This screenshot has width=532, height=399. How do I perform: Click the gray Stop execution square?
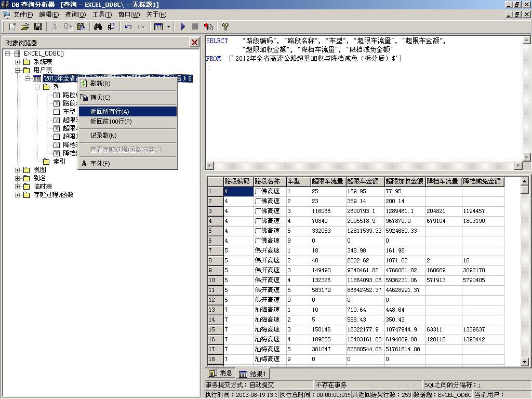click(195, 26)
